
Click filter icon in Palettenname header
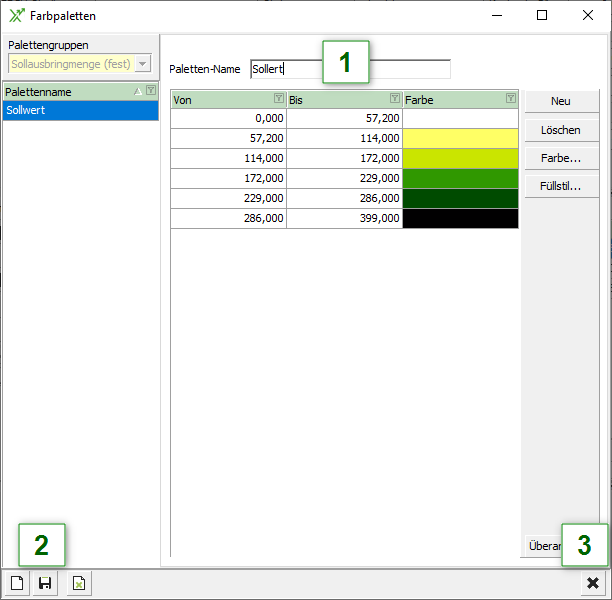(x=151, y=91)
